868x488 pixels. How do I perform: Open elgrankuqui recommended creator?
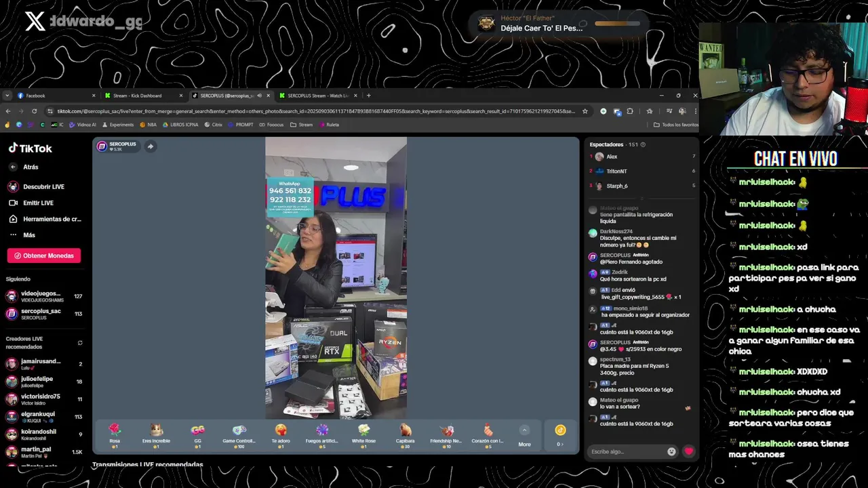tap(43, 417)
